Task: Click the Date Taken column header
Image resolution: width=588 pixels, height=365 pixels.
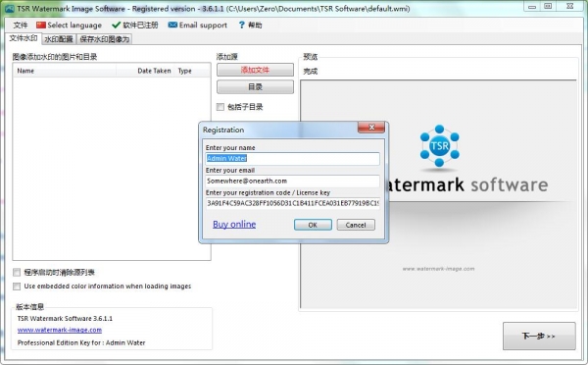Action: pyautogui.click(x=145, y=71)
